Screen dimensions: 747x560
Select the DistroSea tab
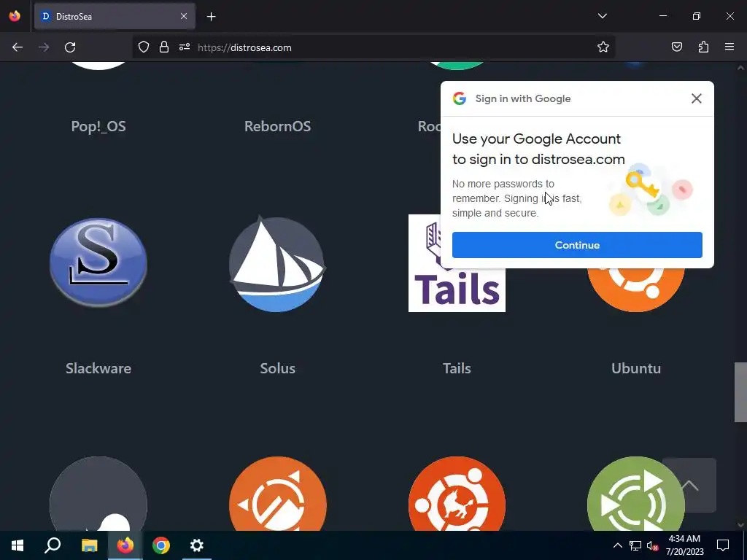tap(115, 16)
